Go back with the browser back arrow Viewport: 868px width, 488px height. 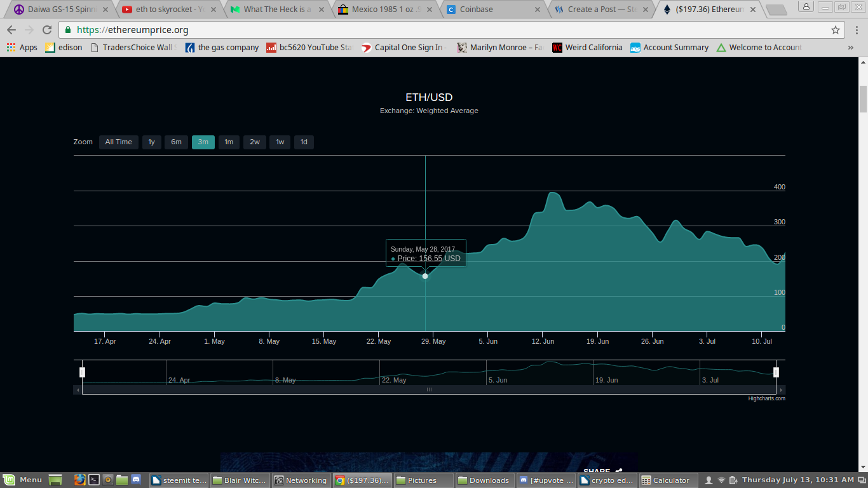[11, 30]
